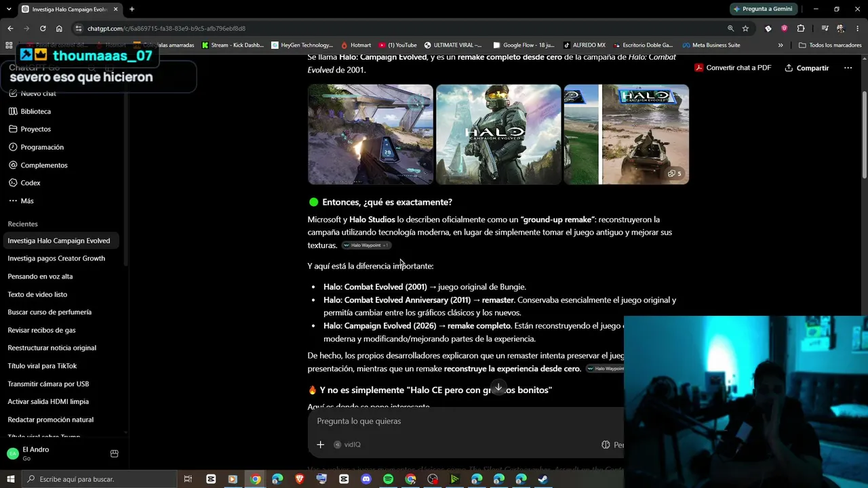Expand hidden bookmarks with the chevron
Image resolution: width=868 pixels, height=488 pixels.
781,45
